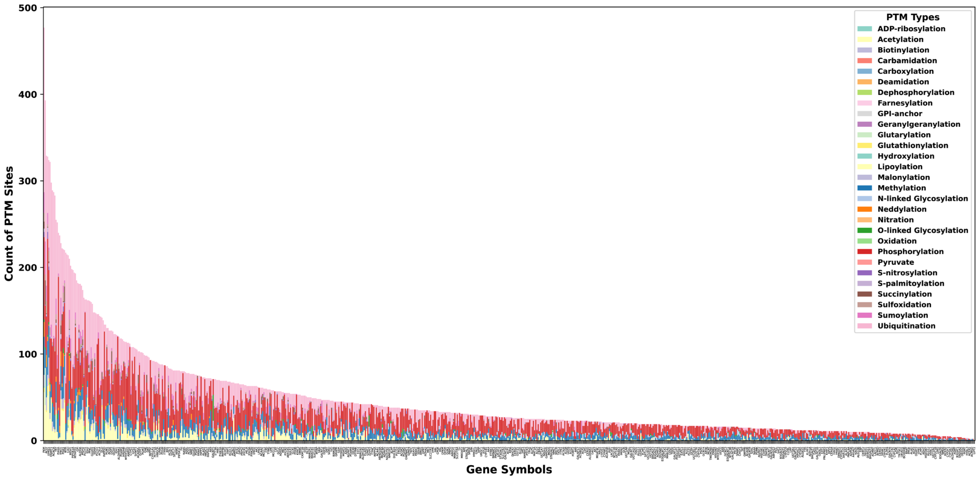Click the Phosphorylation legend color swatch
The height and width of the screenshot is (479, 980).
[x=864, y=252]
